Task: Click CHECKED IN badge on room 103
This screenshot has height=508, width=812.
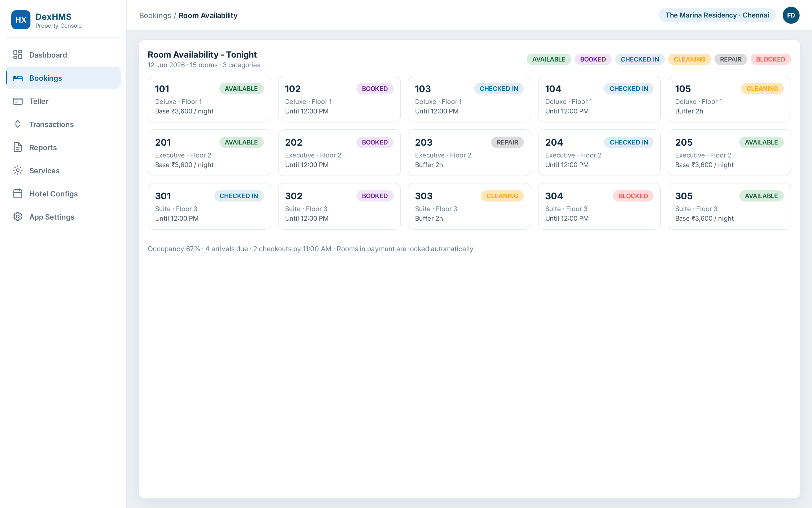Action: (499, 89)
